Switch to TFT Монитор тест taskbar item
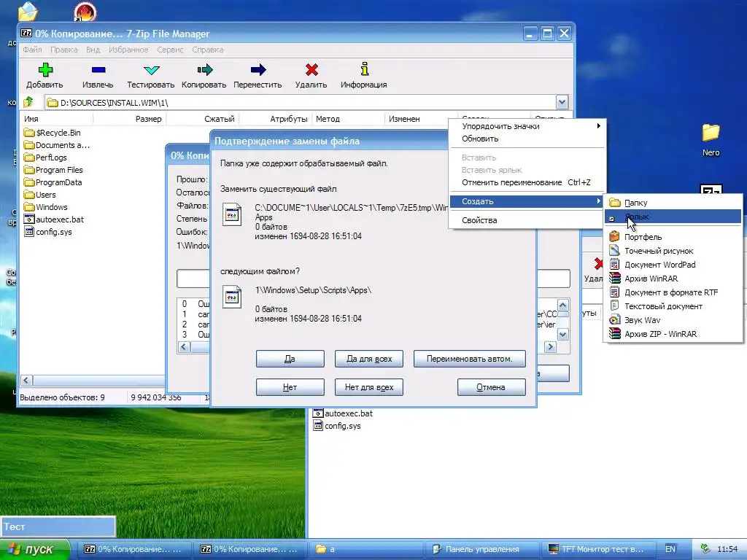The width and height of the screenshot is (747, 560). coord(598,549)
